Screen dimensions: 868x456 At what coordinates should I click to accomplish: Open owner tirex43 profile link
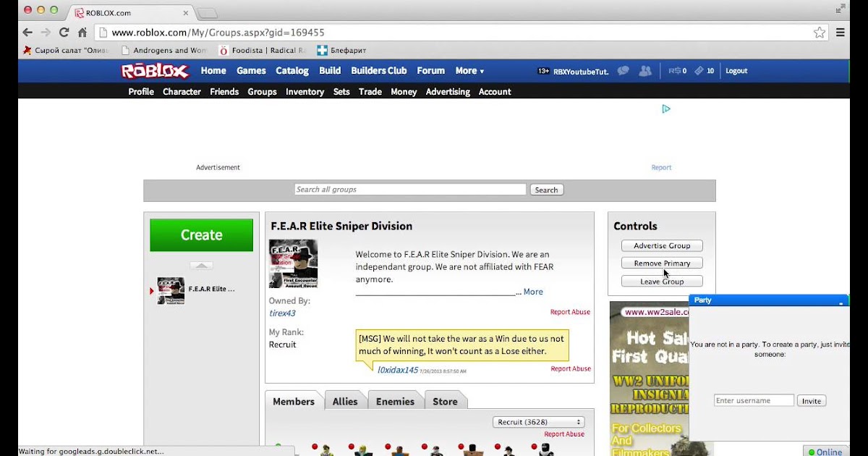click(282, 313)
